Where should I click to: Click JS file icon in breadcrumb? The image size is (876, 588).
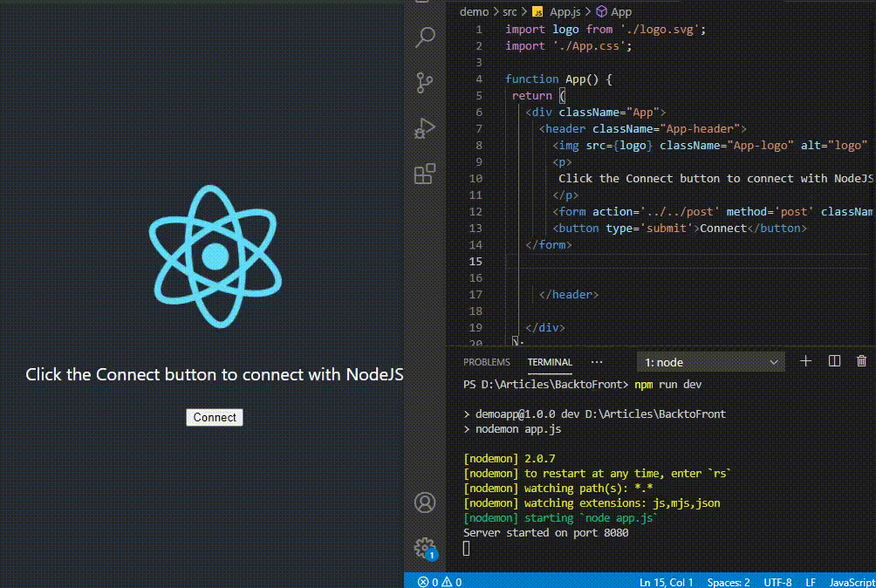click(537, 11)
